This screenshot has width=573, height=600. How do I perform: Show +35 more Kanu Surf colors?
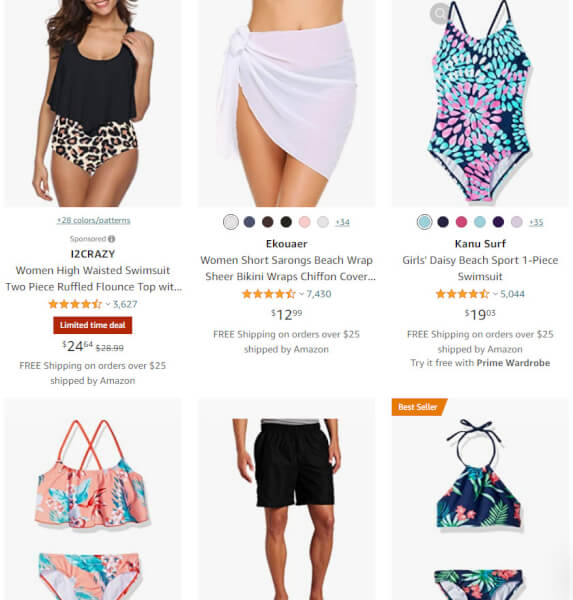[x=536, y=222]
